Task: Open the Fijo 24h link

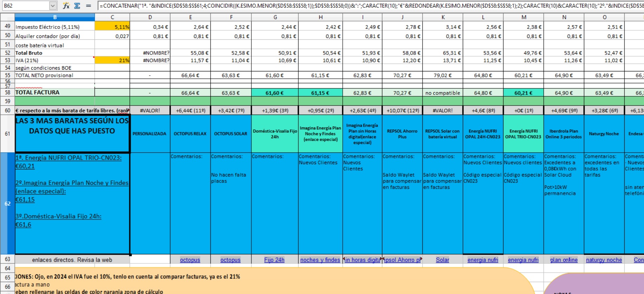Action: [274, 260]
